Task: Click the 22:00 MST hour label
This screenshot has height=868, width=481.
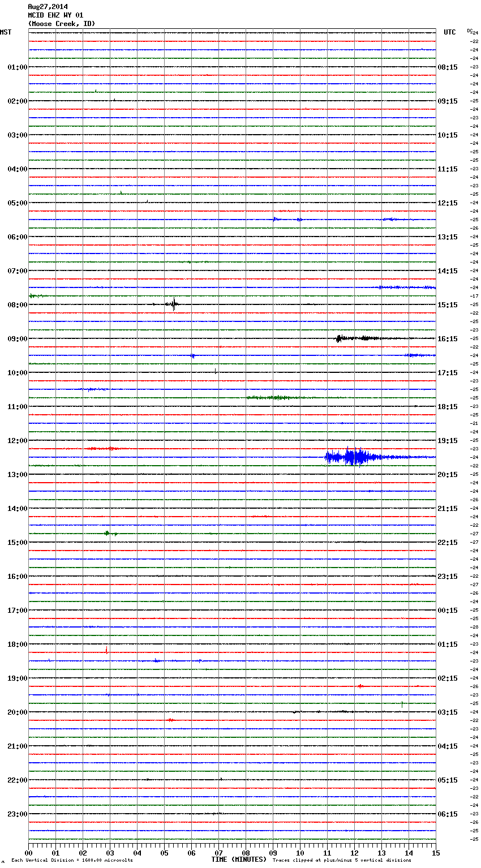Action: [17, 780]
